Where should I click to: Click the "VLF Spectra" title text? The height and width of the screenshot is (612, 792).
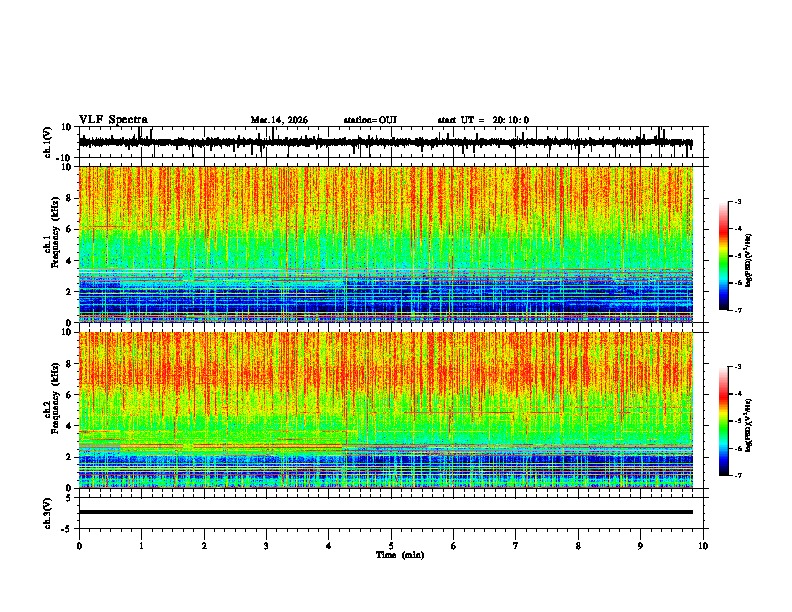[x=113, y=120]
